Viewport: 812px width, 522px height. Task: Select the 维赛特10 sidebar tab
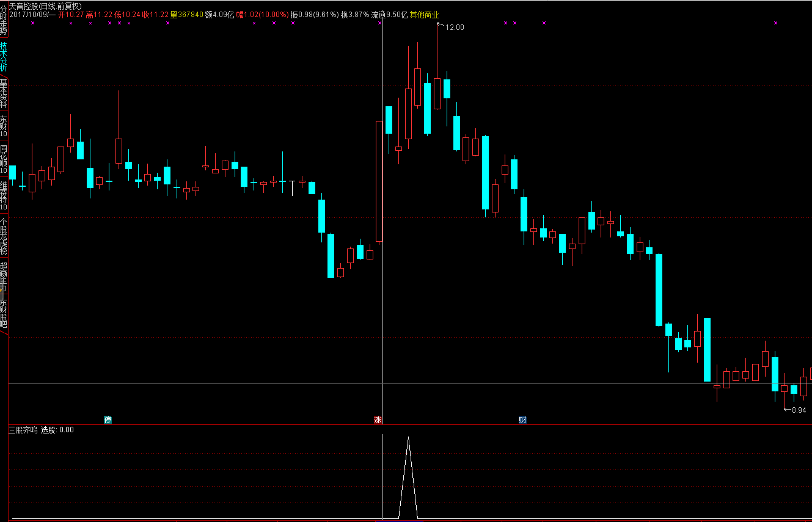(x=4, y=195)
